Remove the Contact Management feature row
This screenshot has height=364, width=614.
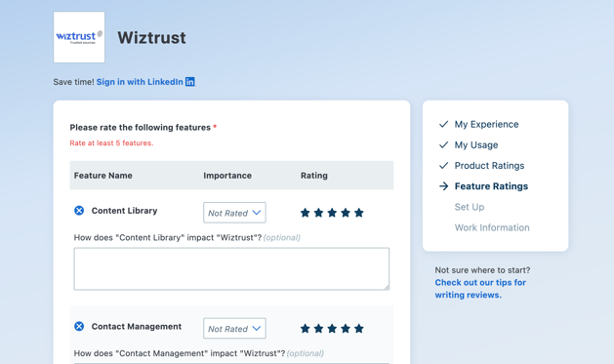(79, 326)
